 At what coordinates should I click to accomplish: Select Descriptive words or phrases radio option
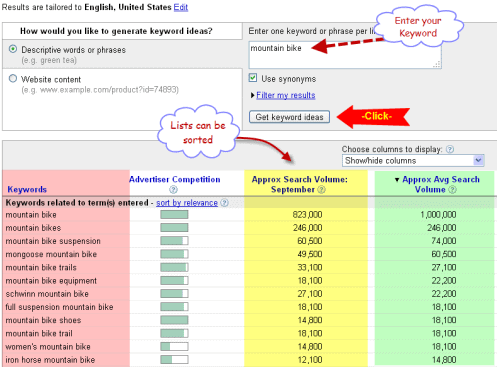13,49
